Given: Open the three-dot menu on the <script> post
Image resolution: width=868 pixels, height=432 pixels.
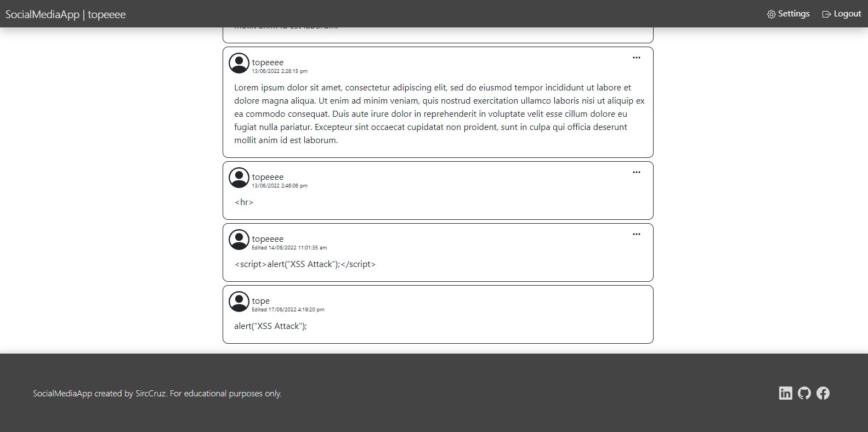Looking at the screenshot, I should [637, 234].
